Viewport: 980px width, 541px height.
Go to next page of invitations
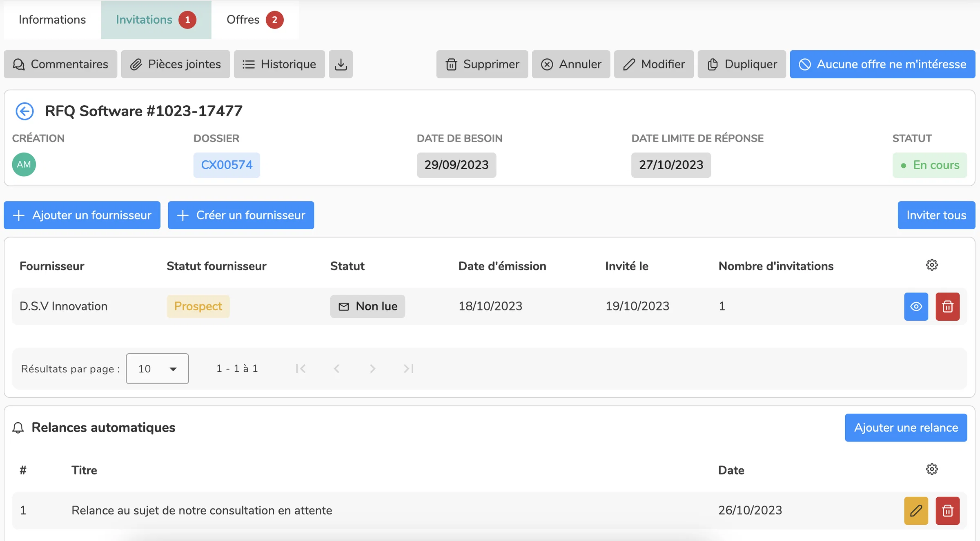click(372, 368)
